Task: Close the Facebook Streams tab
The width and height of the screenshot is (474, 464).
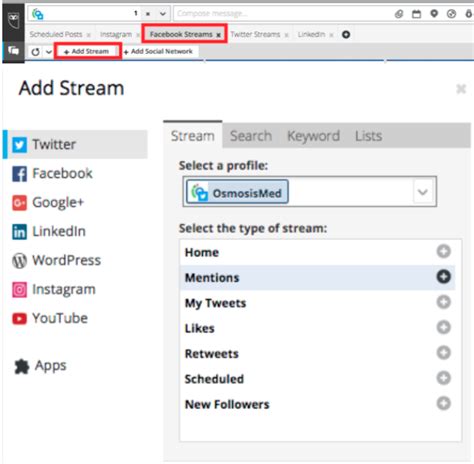Action: (218, 35)
